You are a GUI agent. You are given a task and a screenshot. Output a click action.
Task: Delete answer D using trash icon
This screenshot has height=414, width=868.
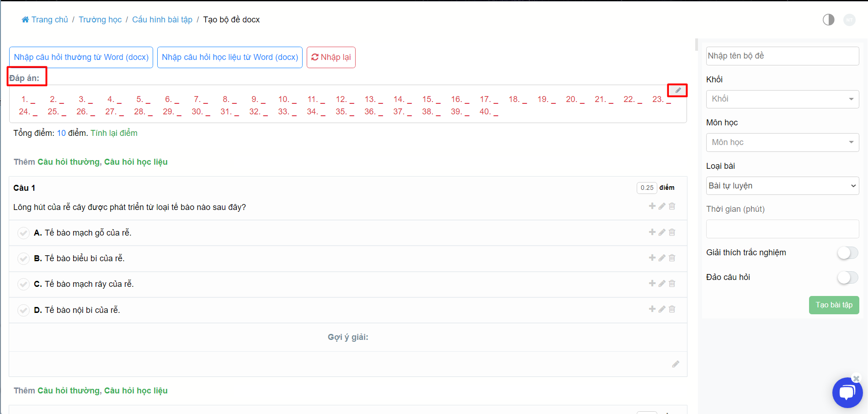click(x=672, y=309)
